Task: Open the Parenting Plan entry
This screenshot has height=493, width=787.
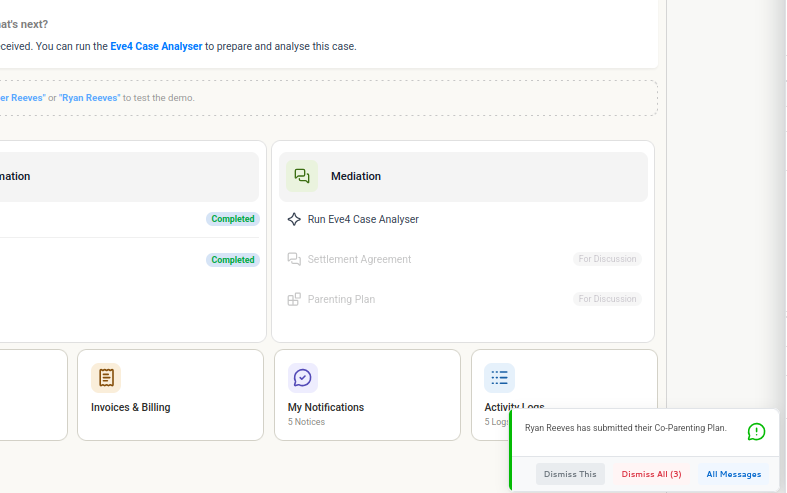Action: [x=341, y=299]
